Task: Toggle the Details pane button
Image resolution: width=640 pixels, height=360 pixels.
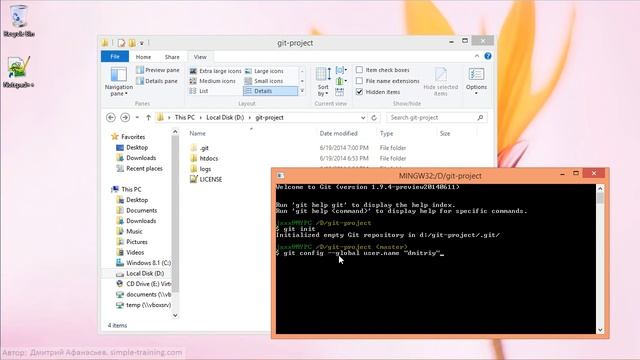Action: pyautogui.click(x=157, y=81)
